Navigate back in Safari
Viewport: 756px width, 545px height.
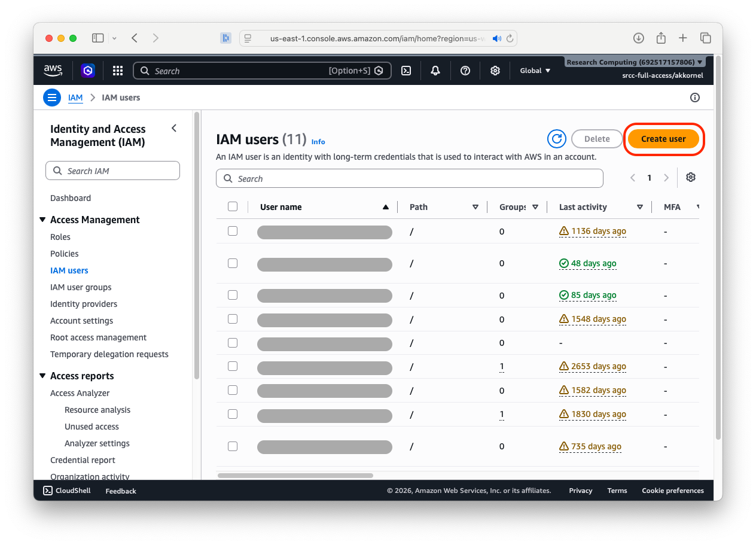click(x=135, y=38)
